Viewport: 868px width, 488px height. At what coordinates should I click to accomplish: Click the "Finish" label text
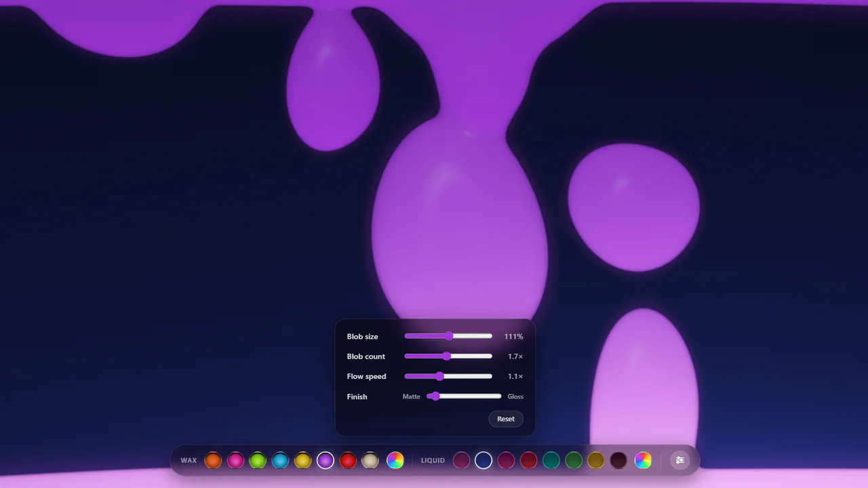pyautogui.click(x=357, y=396)
